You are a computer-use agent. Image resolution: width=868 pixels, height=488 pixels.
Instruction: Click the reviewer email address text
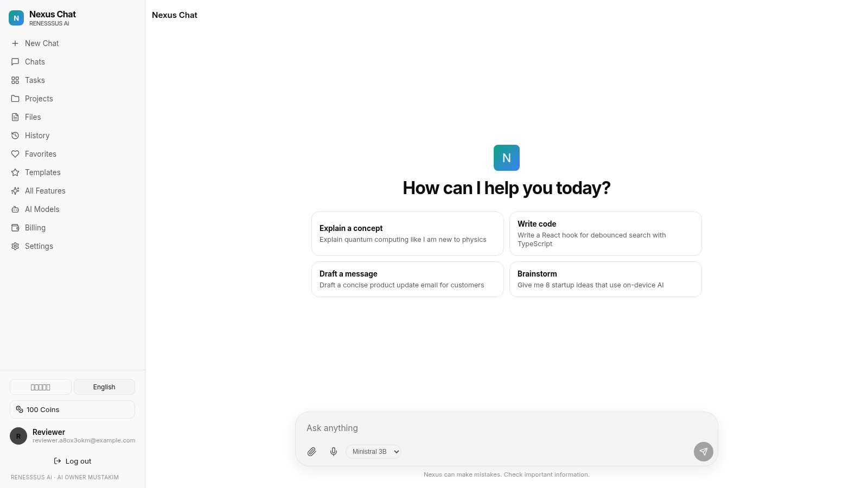tap(84, 441)
